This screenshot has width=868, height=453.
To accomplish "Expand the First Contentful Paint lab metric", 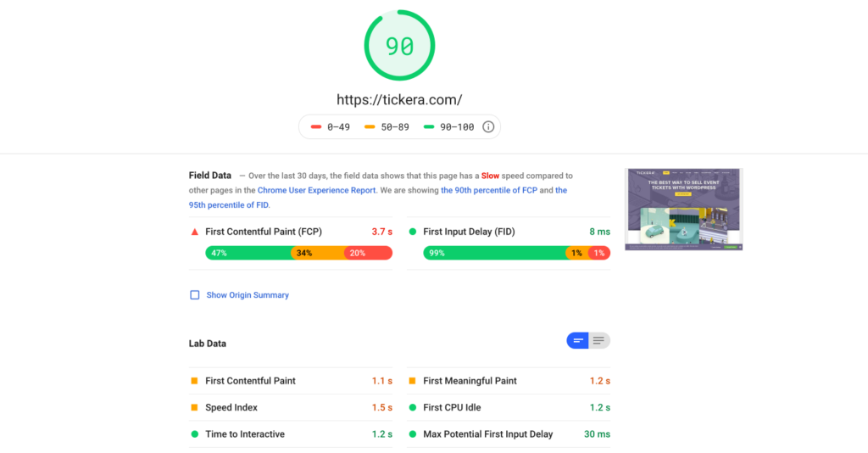I will (291, 381).
